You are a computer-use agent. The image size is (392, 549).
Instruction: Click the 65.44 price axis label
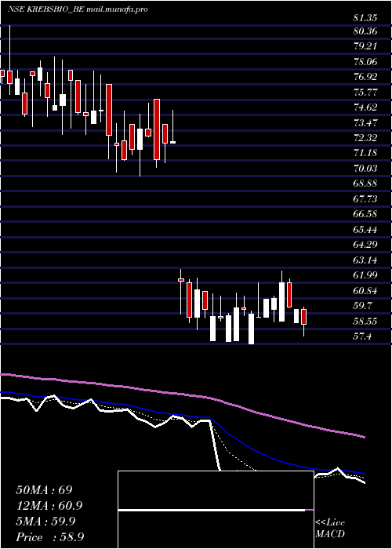(x=365, y=229)
